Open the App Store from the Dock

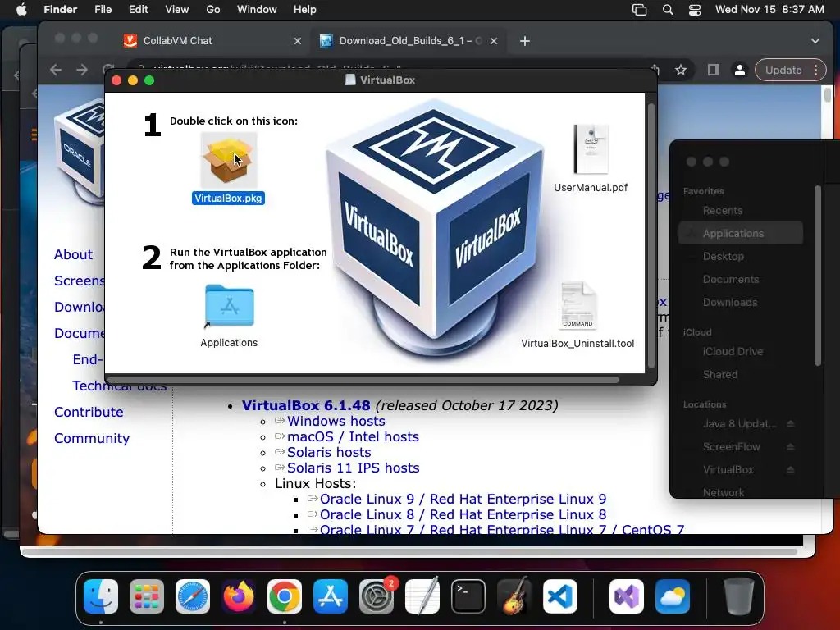coord(331,596)
